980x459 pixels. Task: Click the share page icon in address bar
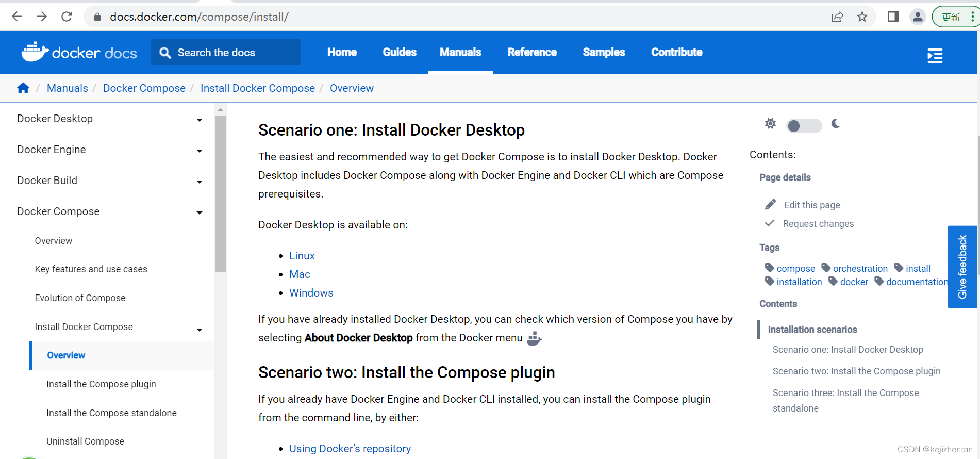[838, 17]
